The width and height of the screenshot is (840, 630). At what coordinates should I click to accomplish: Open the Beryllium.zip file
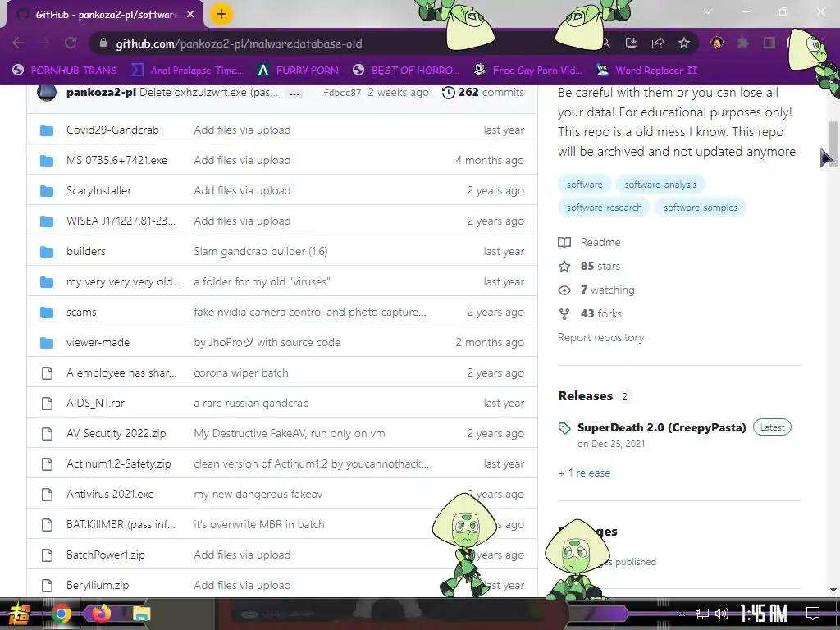click(x=98, y=585)
